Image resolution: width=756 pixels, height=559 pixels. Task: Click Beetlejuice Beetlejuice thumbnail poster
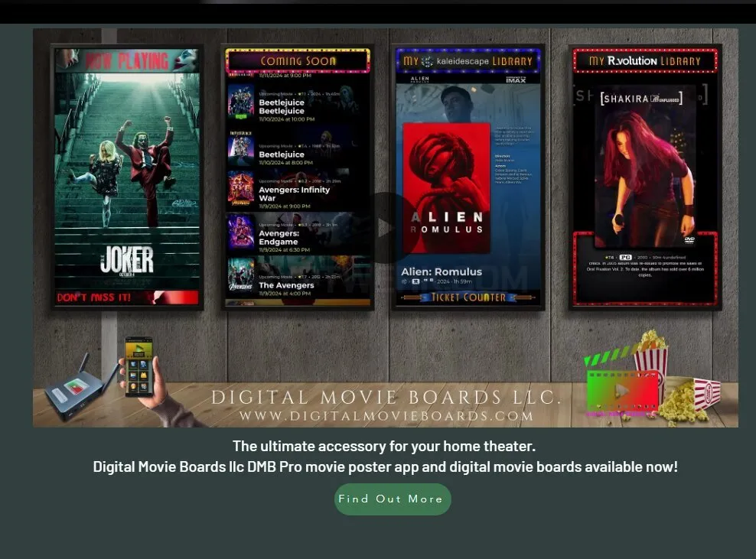pos(240,102)
